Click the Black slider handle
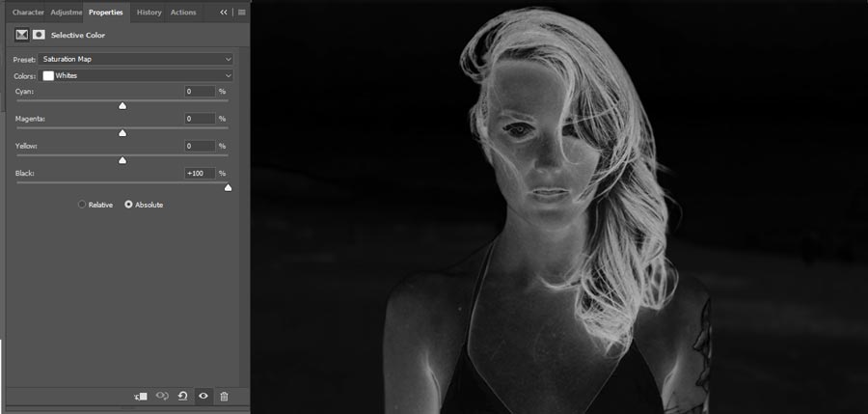Screen dimensions: 868x414 click(x=228, y=188)
